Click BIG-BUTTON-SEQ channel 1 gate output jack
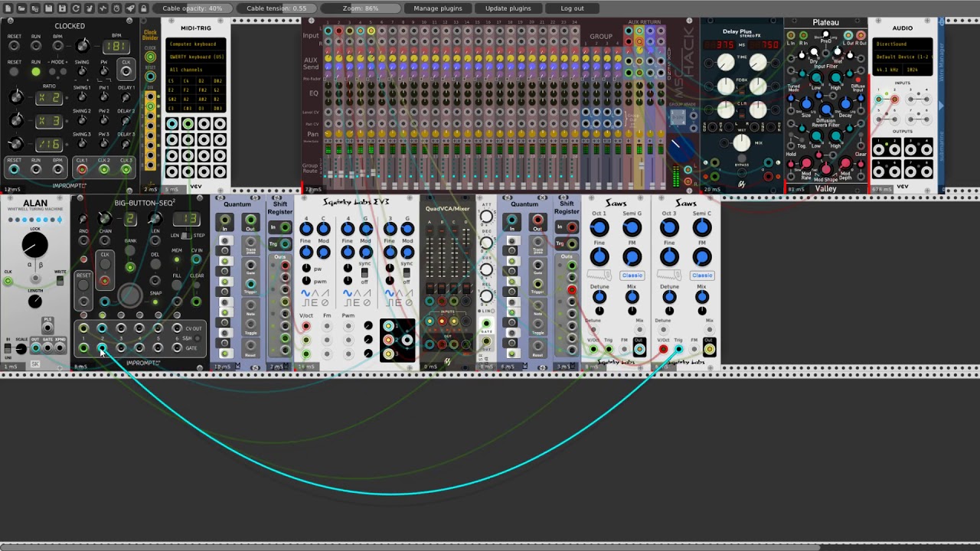 coord(83,348)
